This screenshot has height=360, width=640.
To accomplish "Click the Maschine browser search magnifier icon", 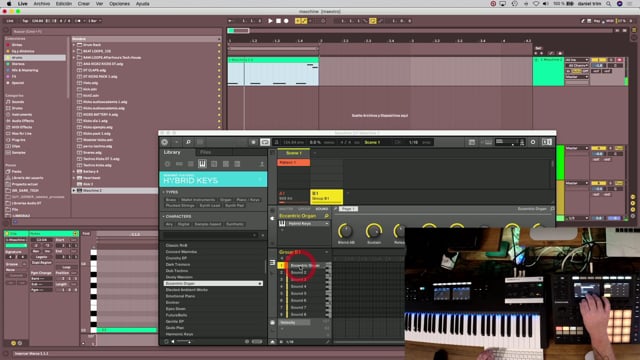I will [188, 142].
